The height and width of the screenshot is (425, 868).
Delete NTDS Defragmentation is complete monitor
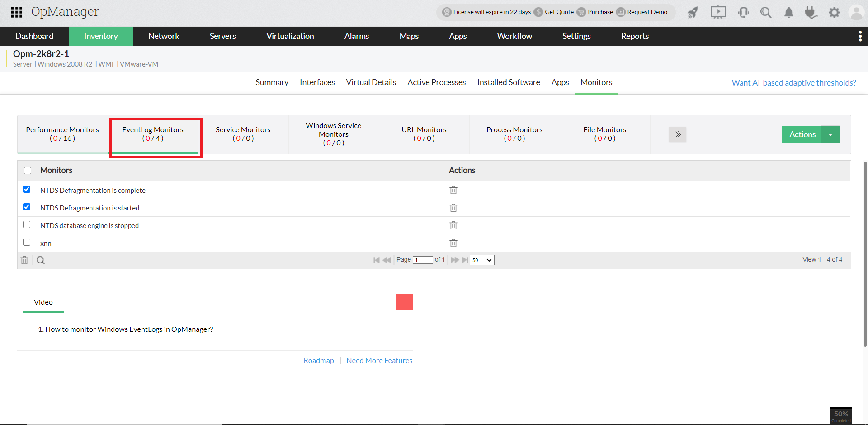pyautogui.click(x=453, y=190)
